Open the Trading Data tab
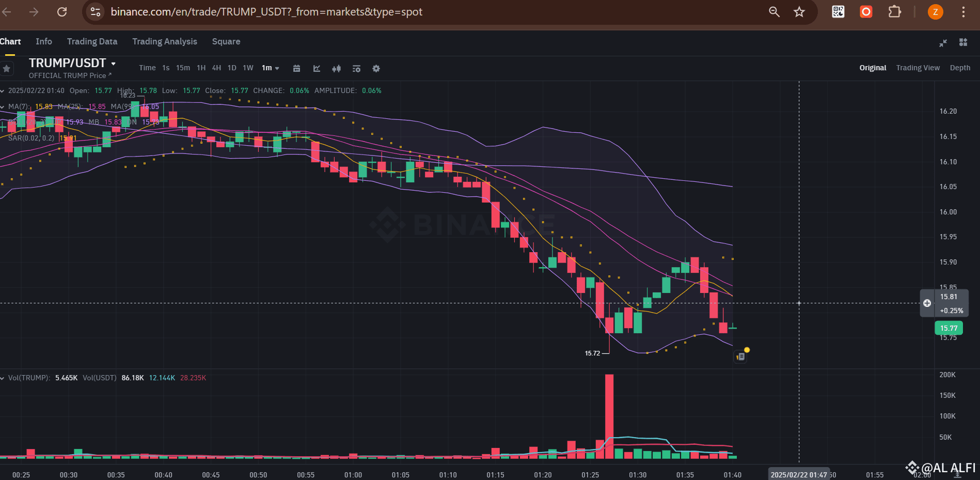 [92, 41]
